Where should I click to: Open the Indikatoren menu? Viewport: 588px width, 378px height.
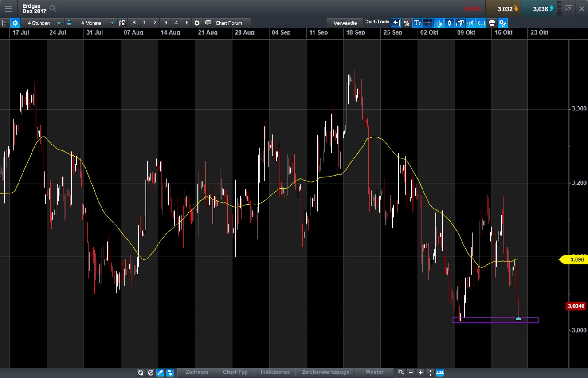tap(275, 372)
